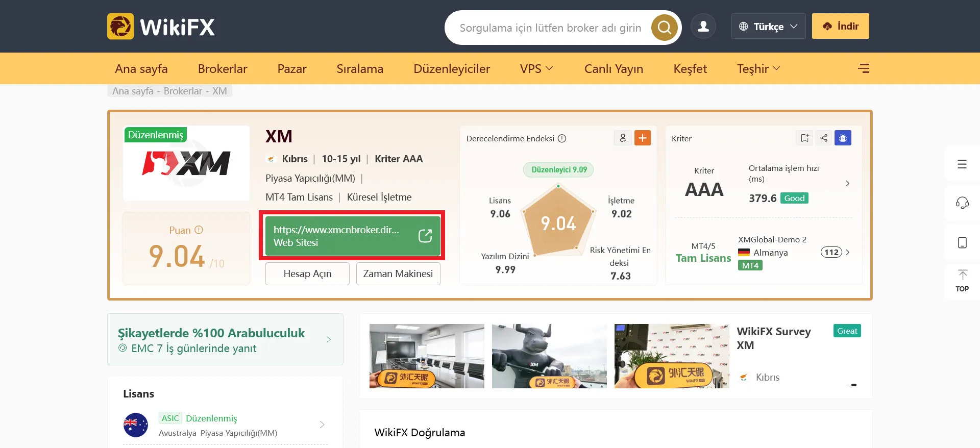The image size is (980, 448).
Task: Click the bookmark icon in Kriter panel
Action: (x=805, y=138)
